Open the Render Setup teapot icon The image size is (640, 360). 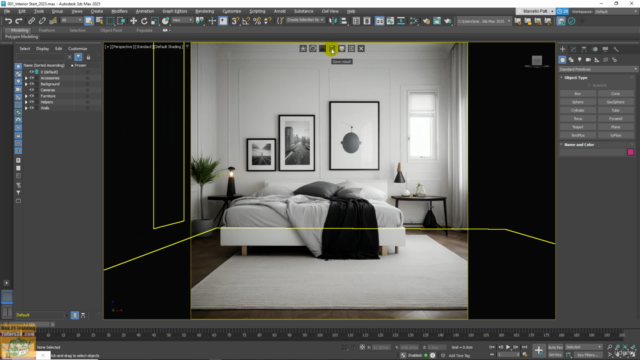click(426, 21)
